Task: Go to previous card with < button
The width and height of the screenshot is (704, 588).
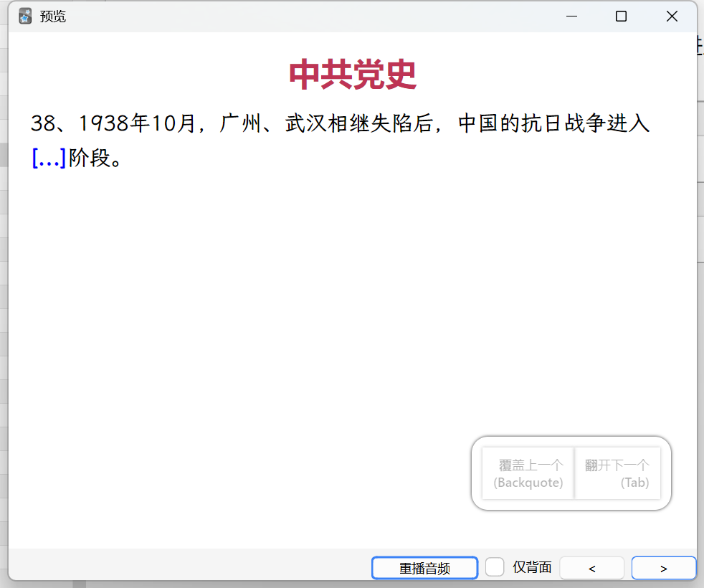Action: (x=591, y=568)
